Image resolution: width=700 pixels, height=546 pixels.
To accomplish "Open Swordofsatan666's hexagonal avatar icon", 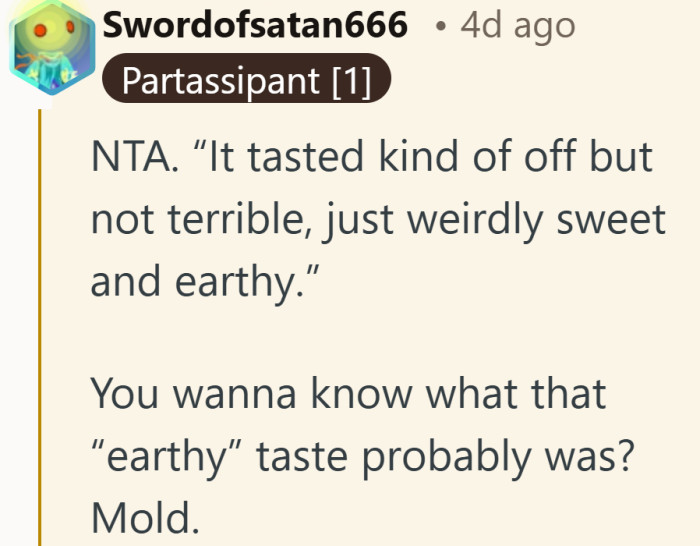I will click(x=52, y=48).
